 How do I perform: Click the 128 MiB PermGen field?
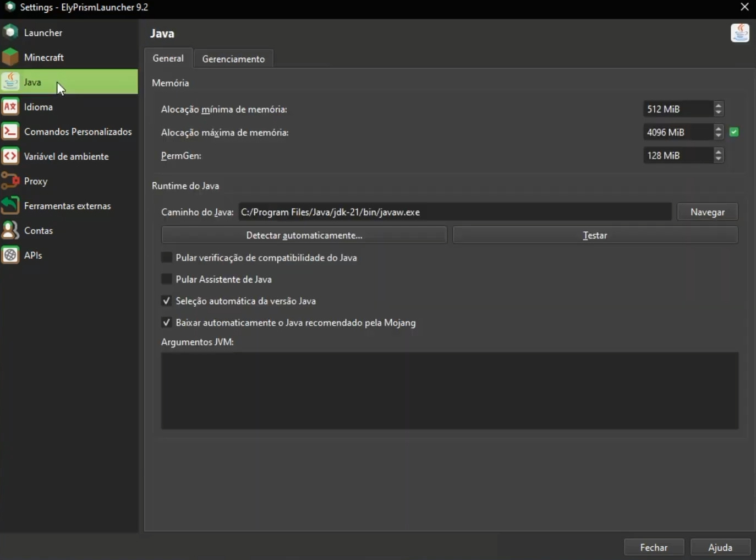pos(678,155)
